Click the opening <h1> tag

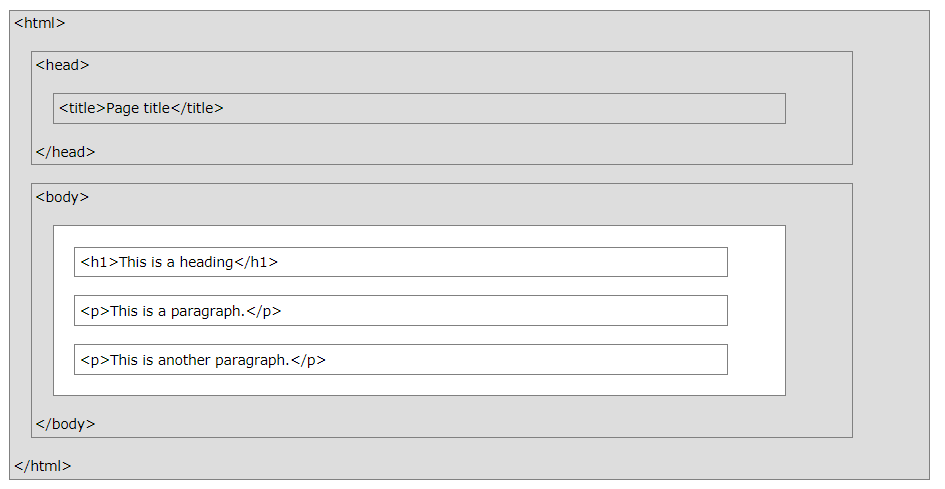pos(99,262)
